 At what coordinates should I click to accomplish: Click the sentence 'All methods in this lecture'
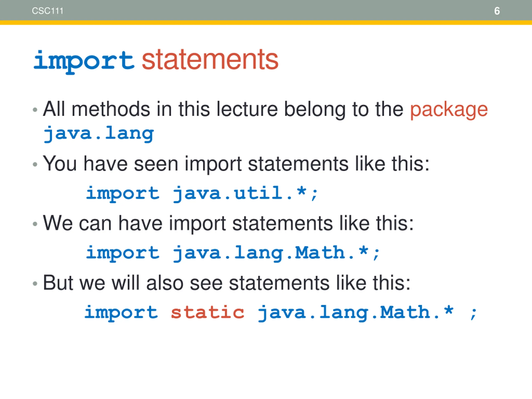tap(160, 109)
